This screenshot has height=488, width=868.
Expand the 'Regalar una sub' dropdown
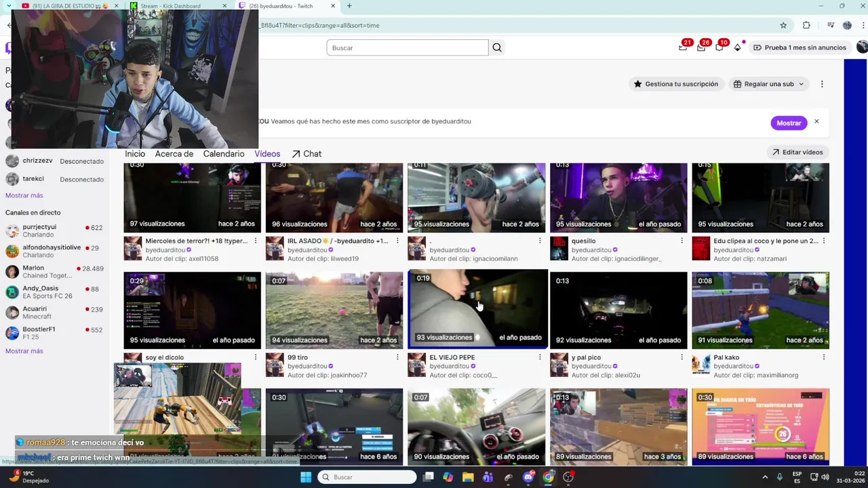pyautogui.click(x=768, y=84)
